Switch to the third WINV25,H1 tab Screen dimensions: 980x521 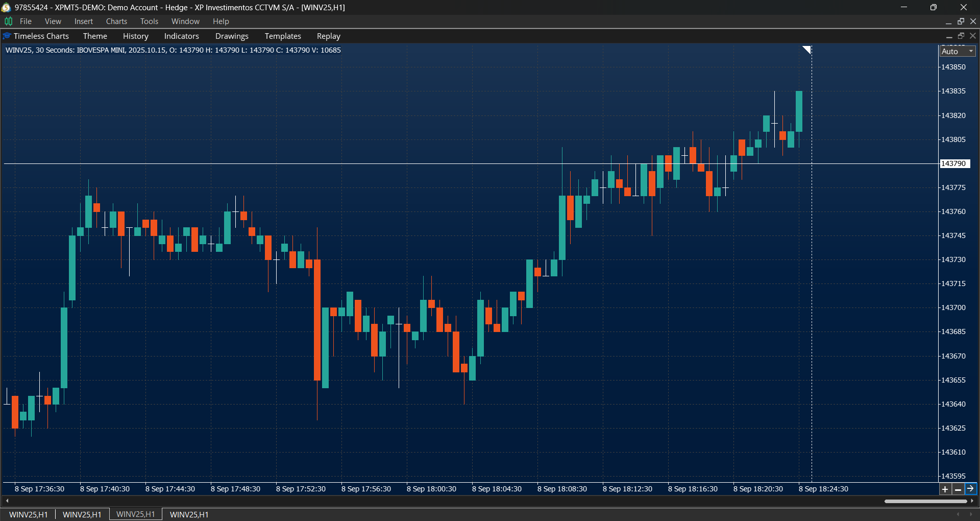point(135,514)
